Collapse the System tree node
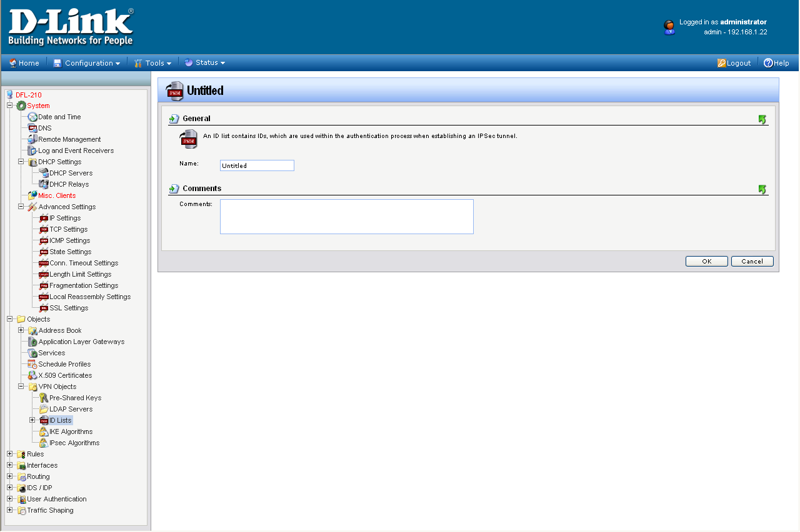Image resolution: width=800 pixels, height=532 pixels. click(9, 106)
